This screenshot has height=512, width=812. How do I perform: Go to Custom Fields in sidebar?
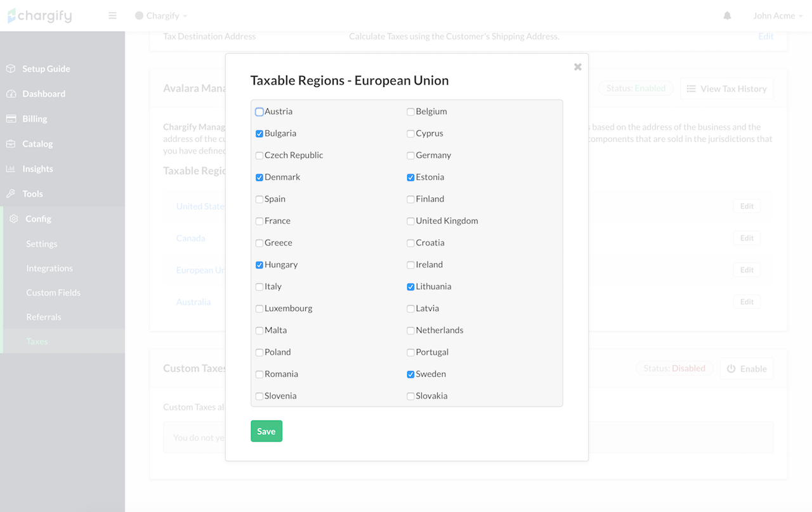coord(53,292)
